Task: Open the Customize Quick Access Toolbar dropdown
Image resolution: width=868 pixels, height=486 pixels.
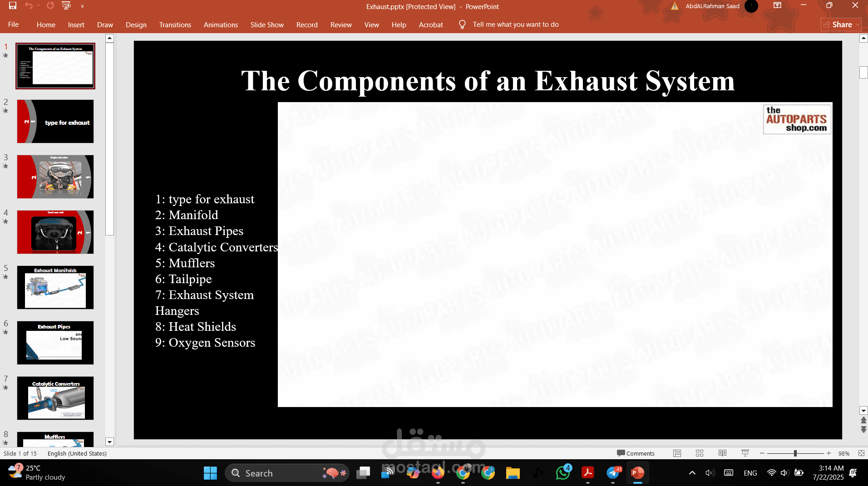Action: pyautogui.click(x=82, y=6)
